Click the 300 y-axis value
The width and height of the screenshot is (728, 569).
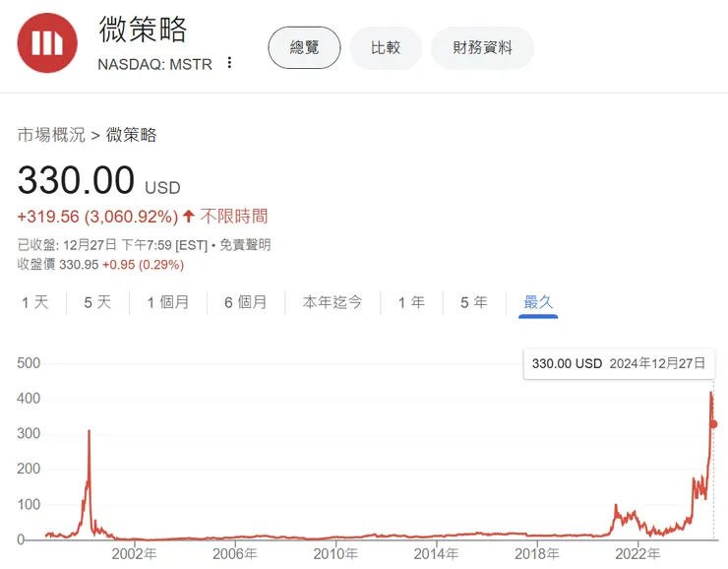point(29,434)
